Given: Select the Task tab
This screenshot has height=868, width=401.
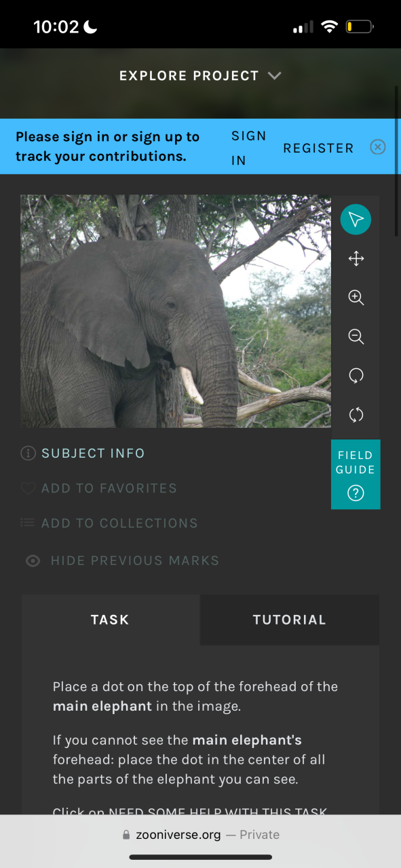Looking at the screenshot, I should (x=111, y=620).
